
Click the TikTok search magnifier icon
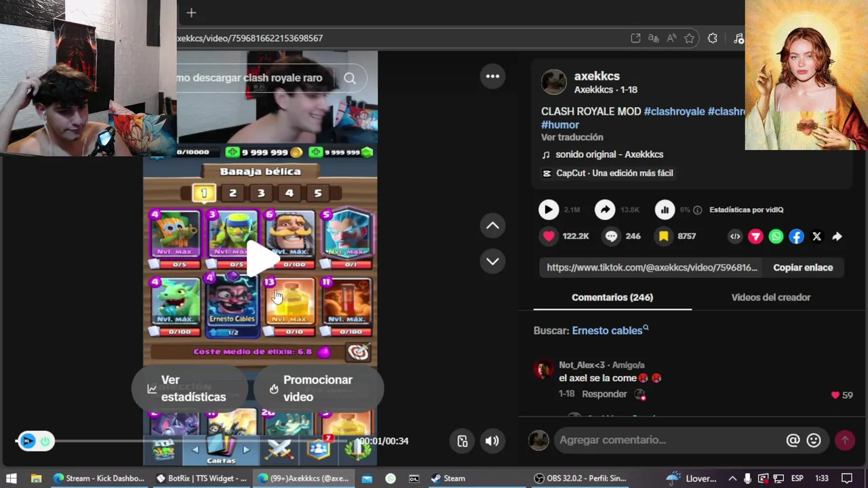coord(349,78)
